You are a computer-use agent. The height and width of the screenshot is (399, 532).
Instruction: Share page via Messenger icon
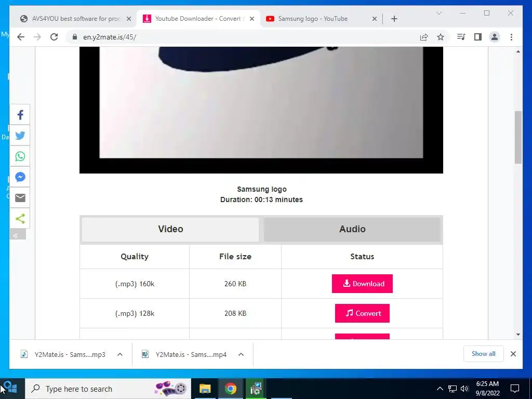click(x=20, y=177)
